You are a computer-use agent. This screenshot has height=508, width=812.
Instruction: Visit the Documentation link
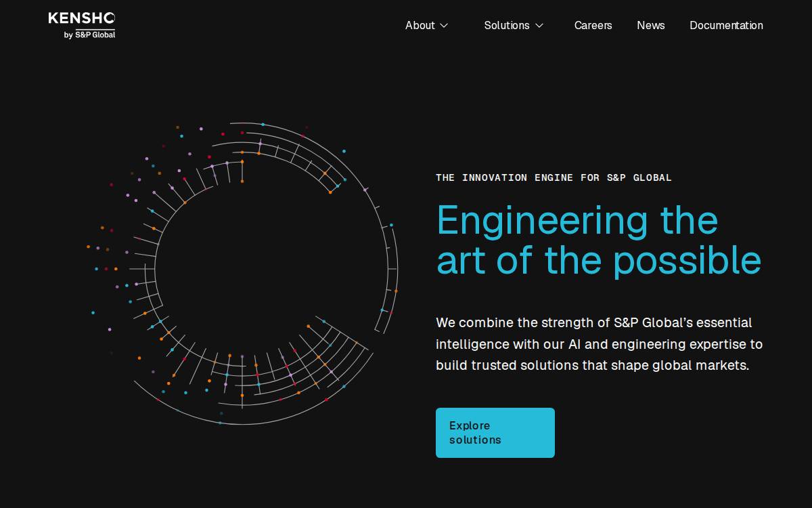[x=726, y=25]
